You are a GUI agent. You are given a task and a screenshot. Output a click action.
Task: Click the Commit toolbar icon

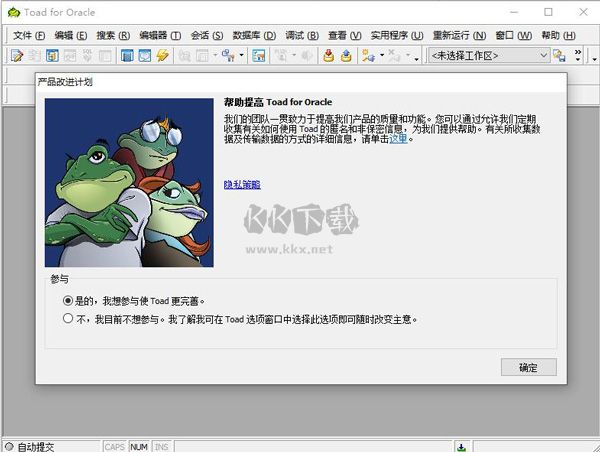[x=329, y=56]
